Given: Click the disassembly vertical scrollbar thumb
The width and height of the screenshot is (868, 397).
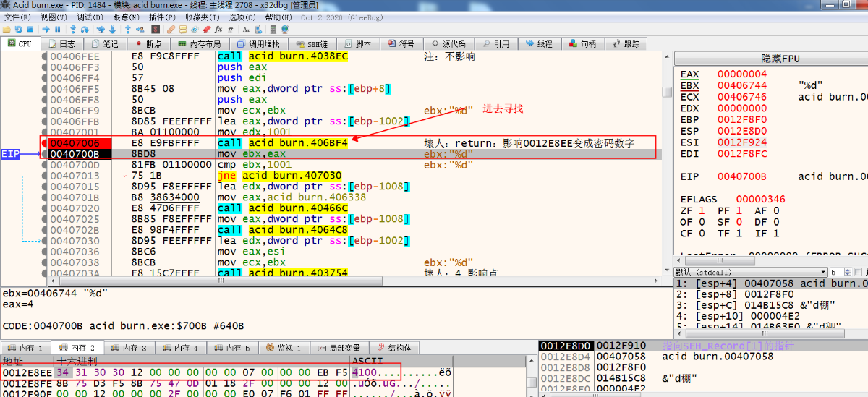Looking at the screenshot, I should coord(667,92).
